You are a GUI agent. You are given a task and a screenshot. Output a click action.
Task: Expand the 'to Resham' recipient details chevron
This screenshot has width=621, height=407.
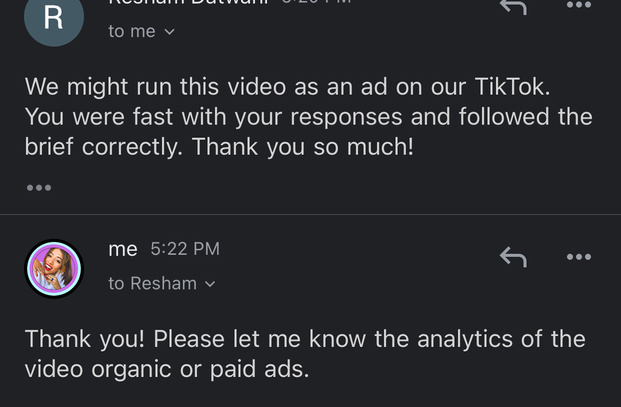tap(210, 284)
